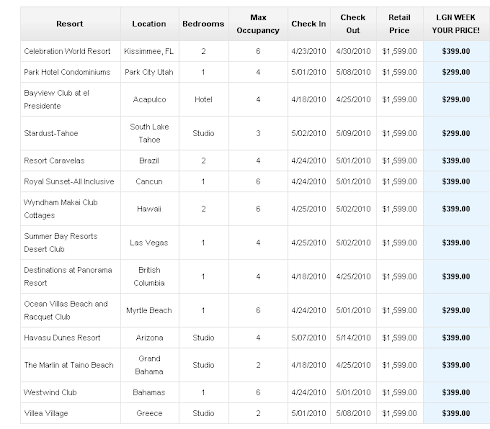The width and height of the screenshot is (490, 429).
Task: Click the $299.00 price for Stardust-Tahoe
Action: (456, 133)
